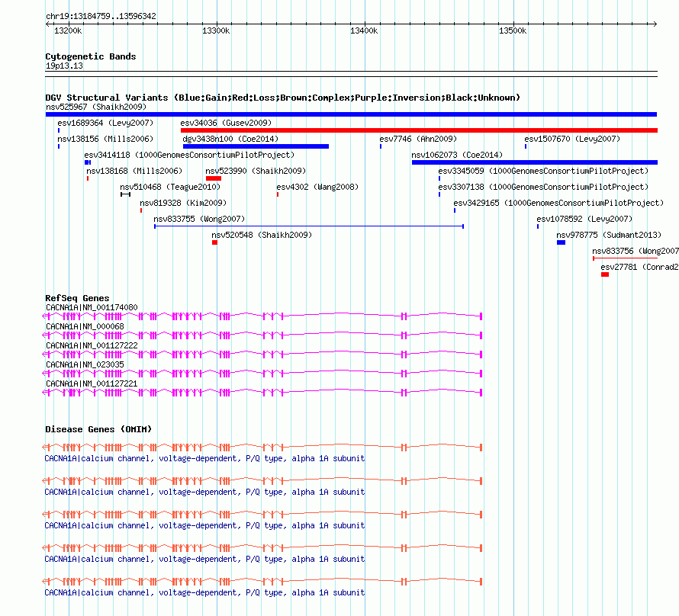679x616 pixels.
Task: Open nsv523990 (Shaikh2009) variant label
Action: 256,171
